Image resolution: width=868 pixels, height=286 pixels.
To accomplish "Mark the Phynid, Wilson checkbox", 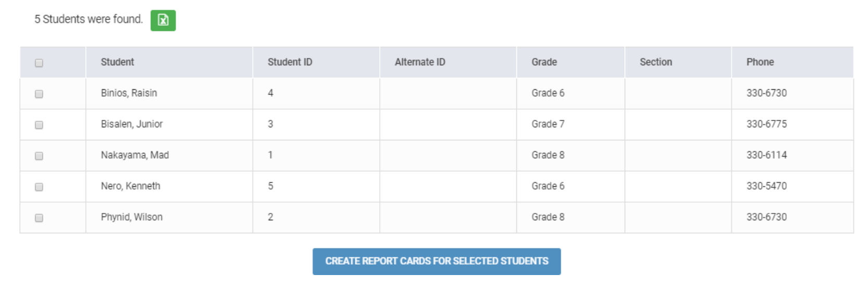I will (x=39, y=218).
